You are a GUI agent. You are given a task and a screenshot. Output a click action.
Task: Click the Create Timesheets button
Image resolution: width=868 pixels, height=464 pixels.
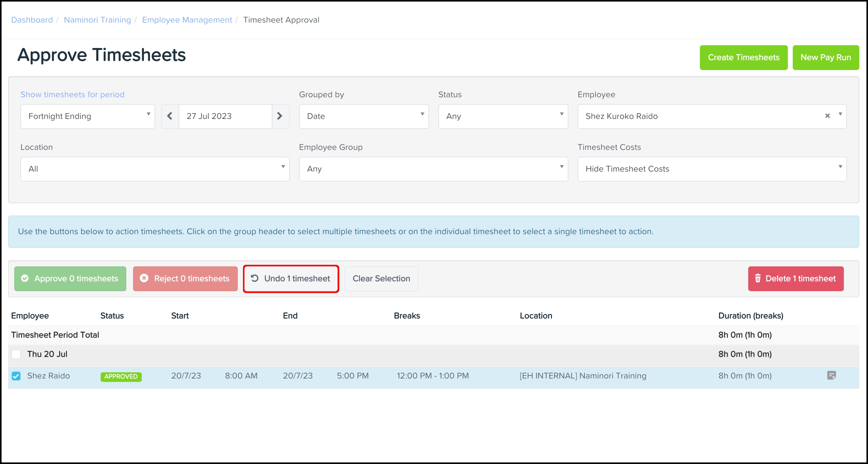point(743,58)
